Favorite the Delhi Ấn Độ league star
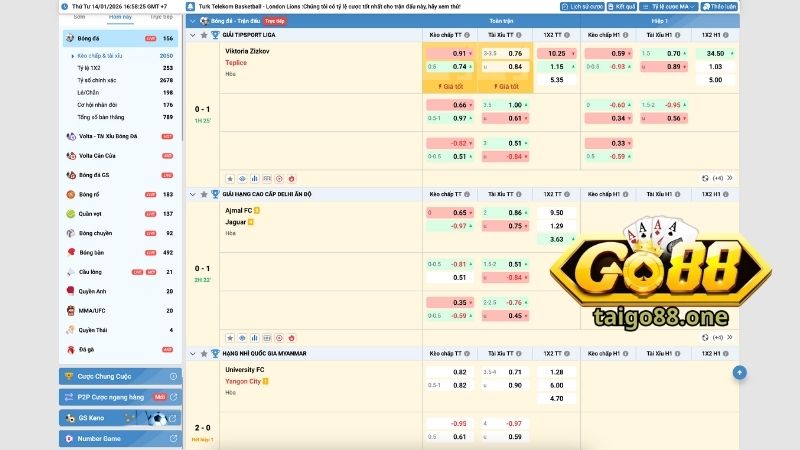Viewport: 800px width, 450px height. tap(204, 194)
